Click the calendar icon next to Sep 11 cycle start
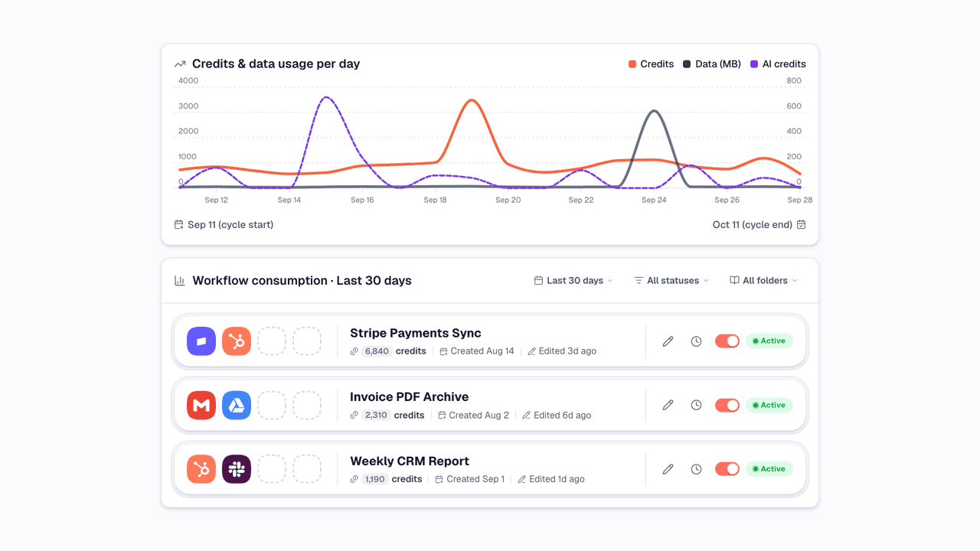The image size is (980, 551). tap(179, 225)
